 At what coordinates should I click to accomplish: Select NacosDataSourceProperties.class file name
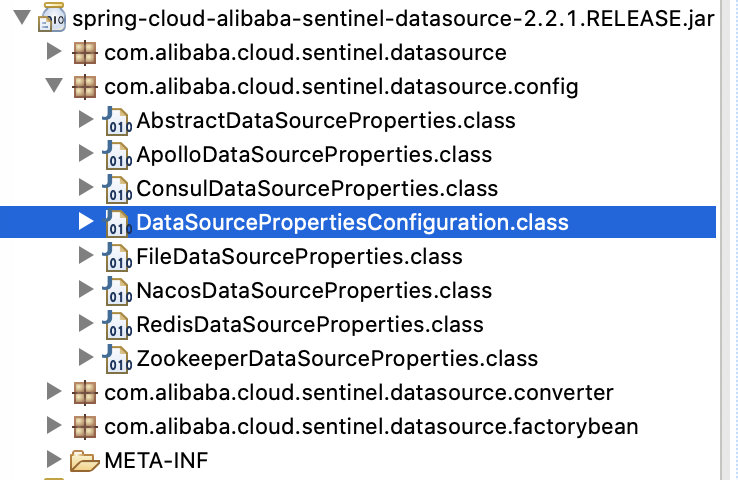click(x=314, y=291)
